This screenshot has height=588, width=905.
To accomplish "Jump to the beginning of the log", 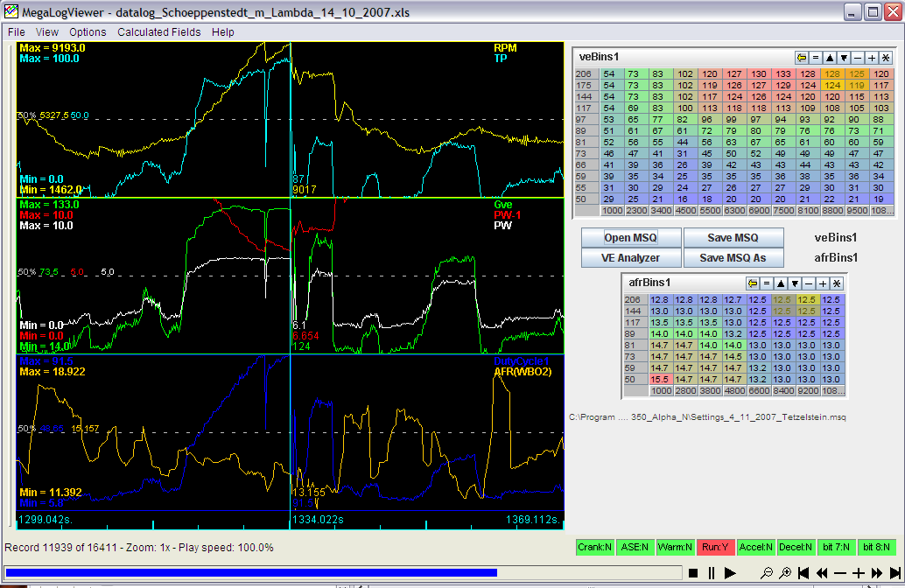I will pyautogui.click(x=803, y=573).
